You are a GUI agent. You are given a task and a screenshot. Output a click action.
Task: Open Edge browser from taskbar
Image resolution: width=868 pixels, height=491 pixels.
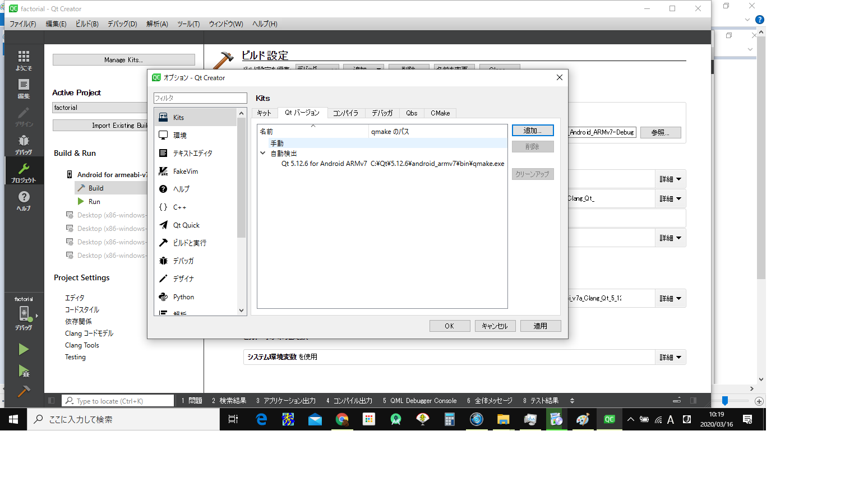[261, 419]
